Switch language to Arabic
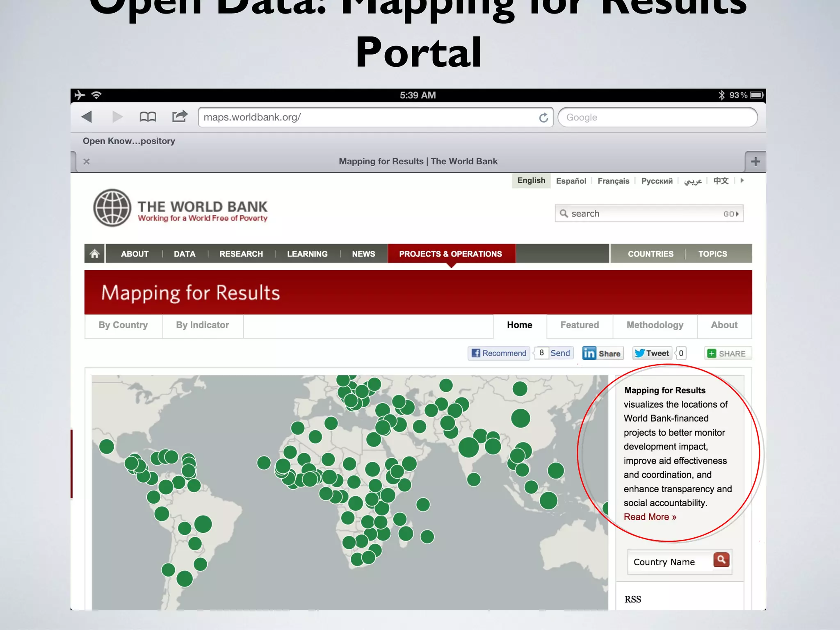The image size is (840, 630). coord(693,181)
